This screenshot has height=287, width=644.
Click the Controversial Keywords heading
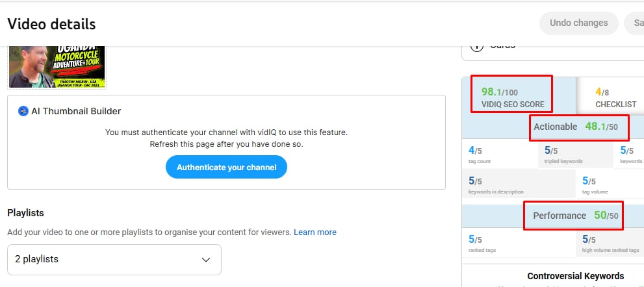(x=575, y=276)
